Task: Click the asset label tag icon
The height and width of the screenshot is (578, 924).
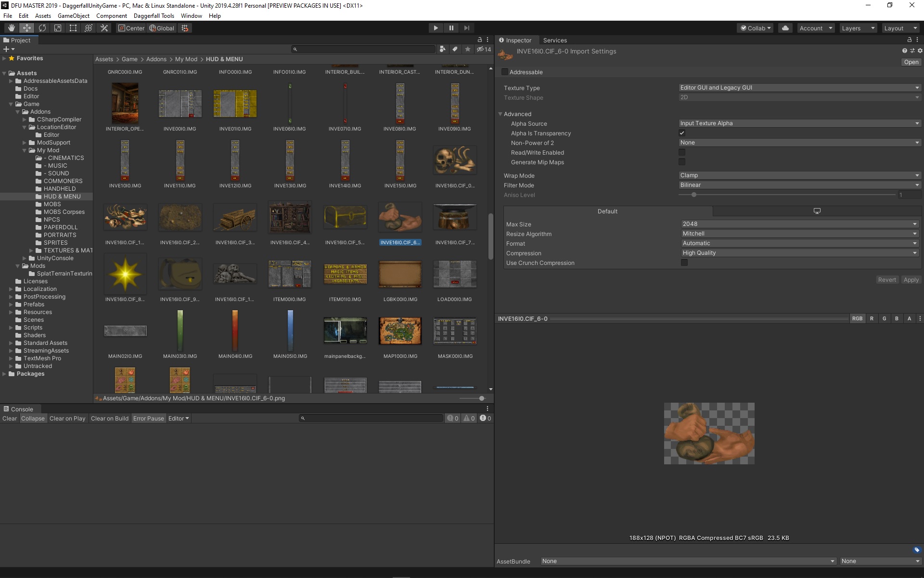Action: [917, 550]
